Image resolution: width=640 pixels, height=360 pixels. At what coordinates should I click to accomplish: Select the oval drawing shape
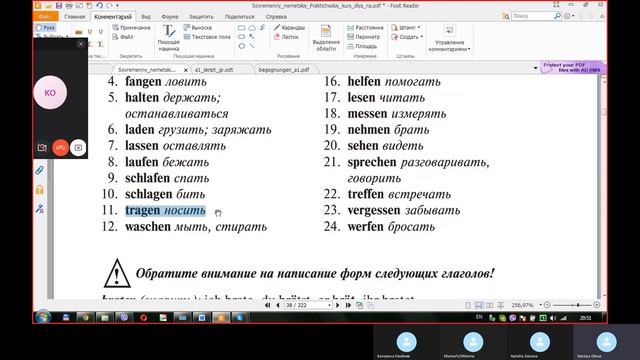(242, 37)
